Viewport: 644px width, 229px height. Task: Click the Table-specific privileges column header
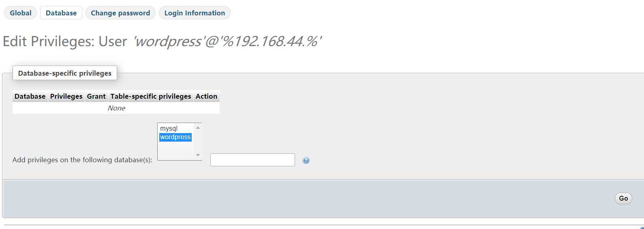click(151, 96)
